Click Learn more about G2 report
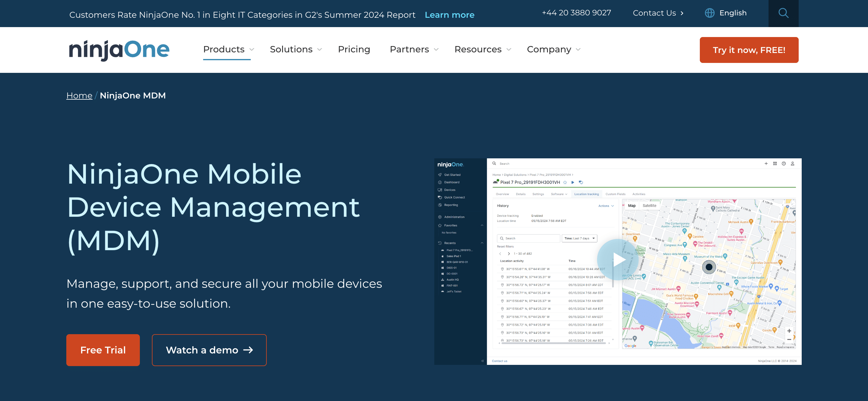This screenshot has height=401, width=868. click(x=449, y=15)
